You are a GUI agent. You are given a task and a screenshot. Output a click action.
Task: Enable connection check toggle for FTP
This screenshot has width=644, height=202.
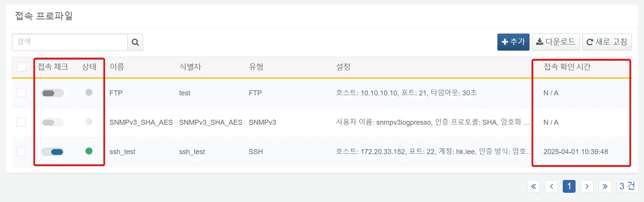pyautogui.click(x=53, y=93)
